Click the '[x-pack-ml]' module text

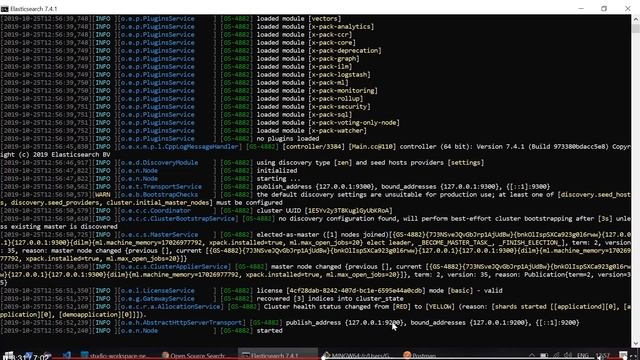click(328, 83)
